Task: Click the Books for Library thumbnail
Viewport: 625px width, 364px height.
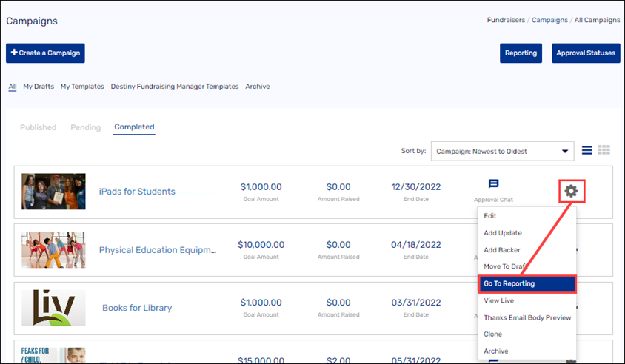Action: (x=53, y=307)
